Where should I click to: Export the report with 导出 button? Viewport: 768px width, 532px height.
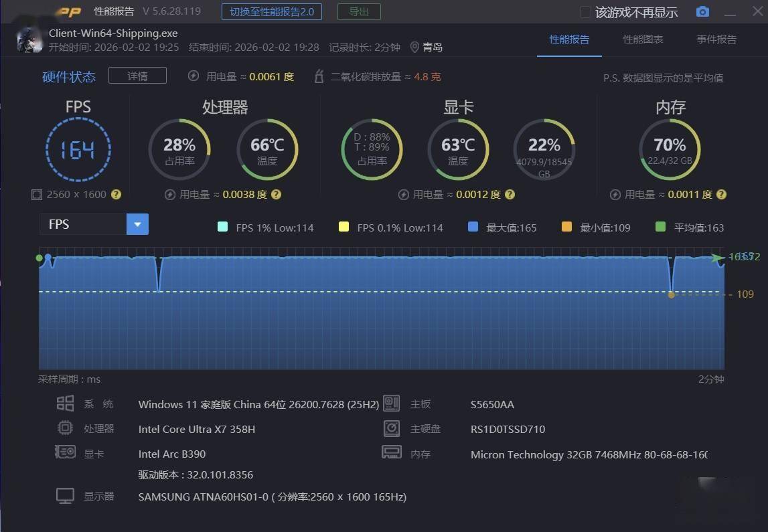tap(359, 11)
